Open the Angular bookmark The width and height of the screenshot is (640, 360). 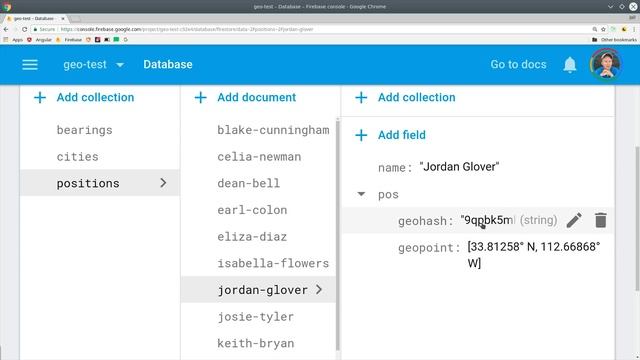tap(39, 40)
